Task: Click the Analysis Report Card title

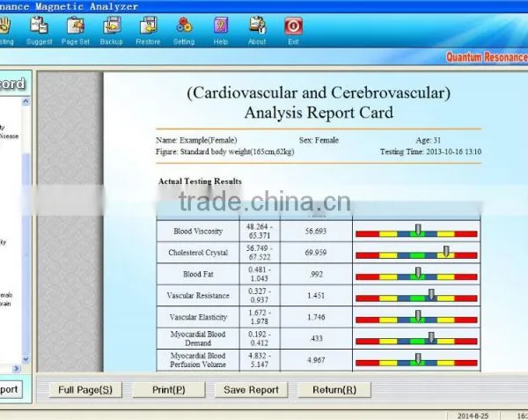Action: [319, 102]
